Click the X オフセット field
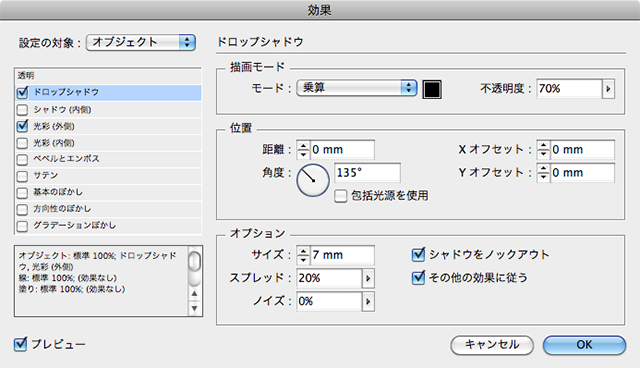Screen dimensions: 640x368 582,150
